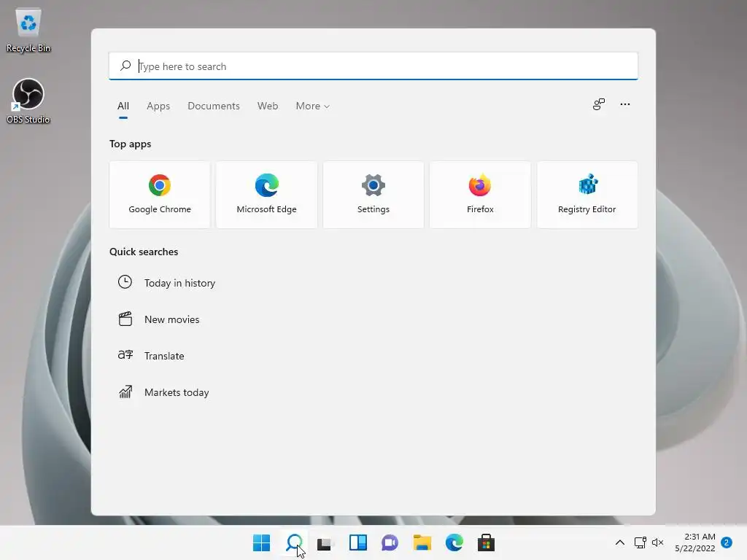Click the Markets today chart icon
Viewport: 747px width, 560px height.
[x=125, y=392]
